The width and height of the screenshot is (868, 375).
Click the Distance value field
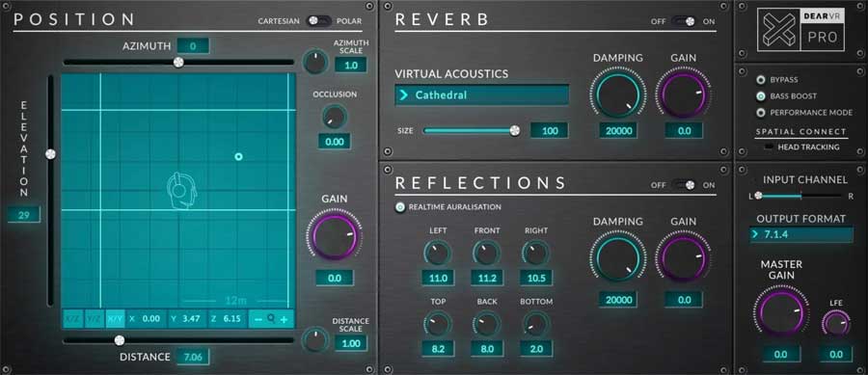coord(193,357)
